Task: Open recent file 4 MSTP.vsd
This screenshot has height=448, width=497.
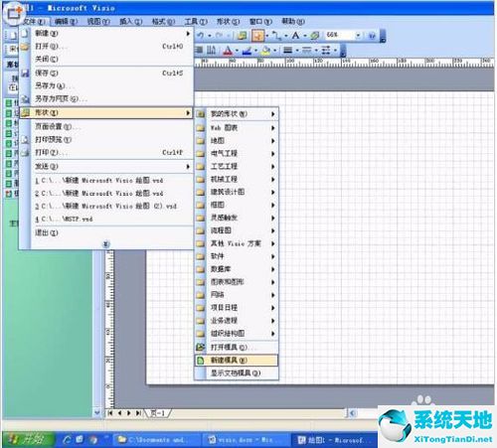Action: click(x=106, y=219)
